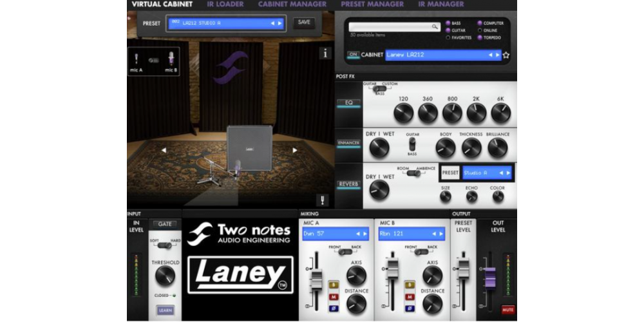Click the THICKNESS knob
This screenshot has width=644, height=322.
[x=471, y=148]
